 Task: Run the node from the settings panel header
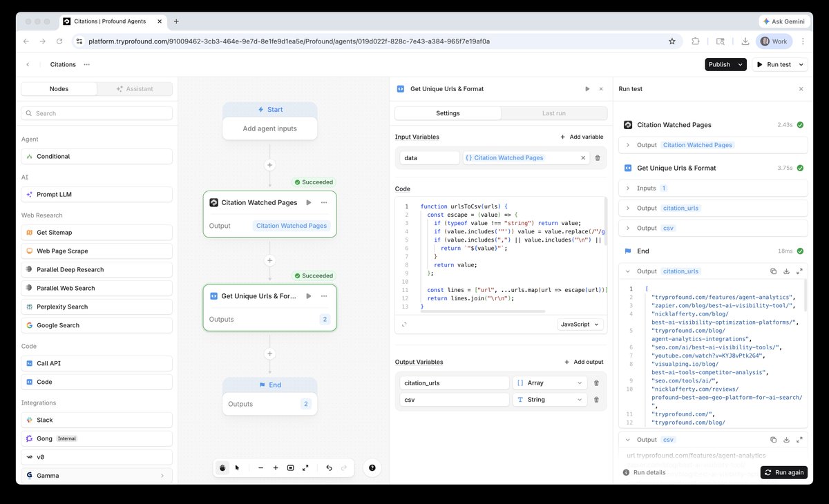point(587,89)
